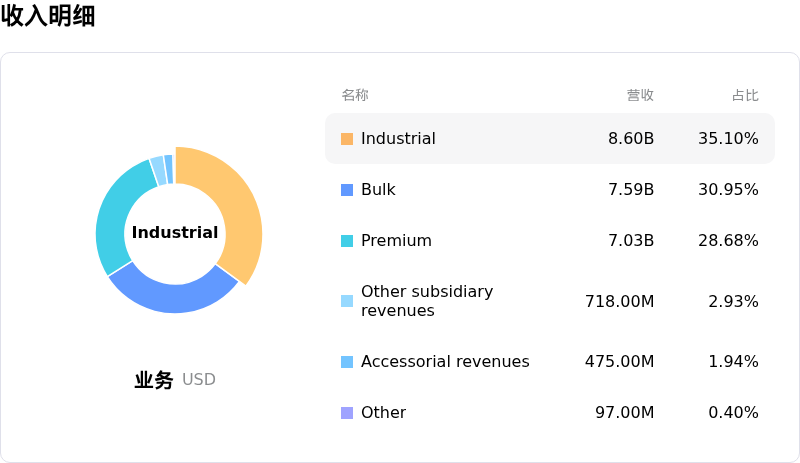Click the donut chart center Industrial label
Screen dimensions: 800x463
pyautogui.click(x=175, y=233)
